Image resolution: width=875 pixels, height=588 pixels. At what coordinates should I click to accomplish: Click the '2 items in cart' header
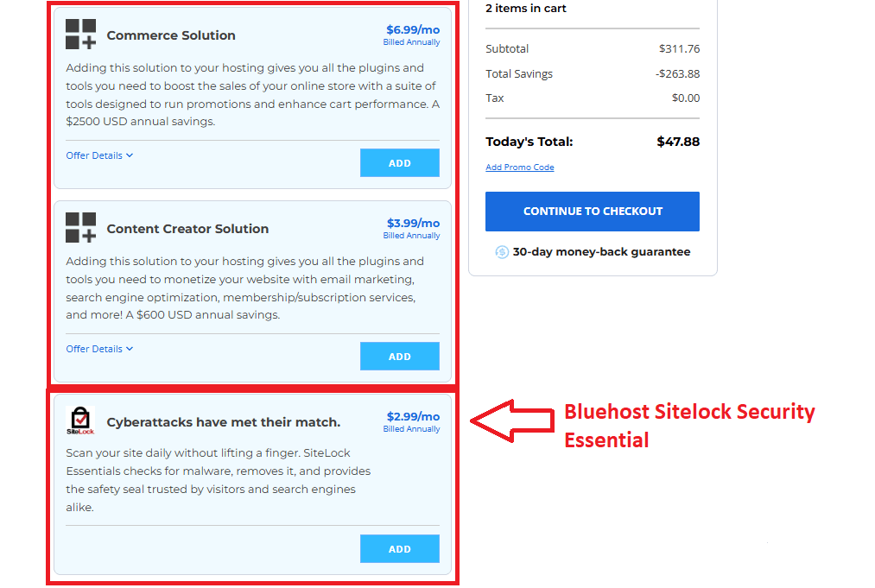point(529,8)
